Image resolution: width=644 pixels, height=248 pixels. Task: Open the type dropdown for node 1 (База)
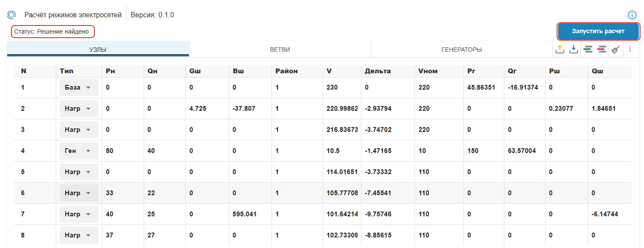pos(79,88)
